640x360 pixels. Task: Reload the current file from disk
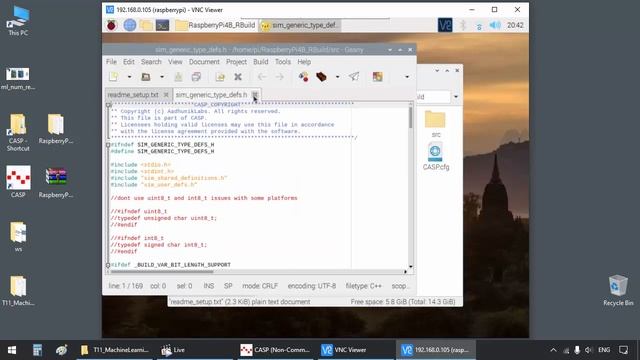(x=220, y=77)
